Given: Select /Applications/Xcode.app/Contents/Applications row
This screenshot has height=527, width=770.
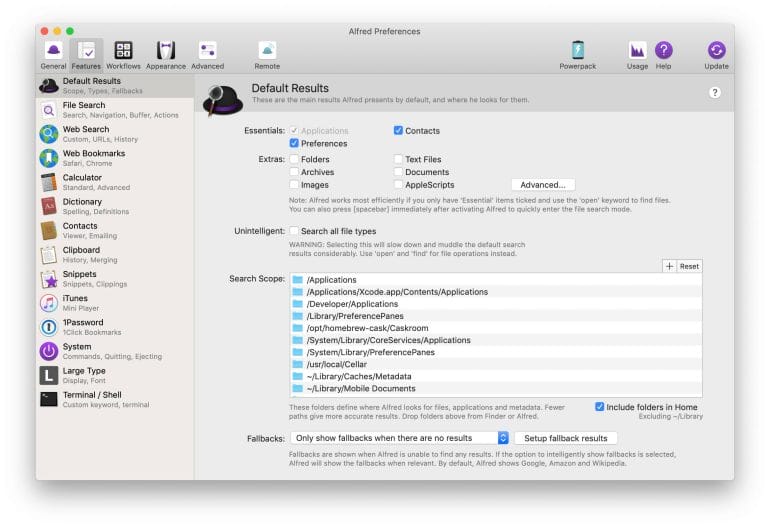Looking at the screenshot, I should pos(496,292).
